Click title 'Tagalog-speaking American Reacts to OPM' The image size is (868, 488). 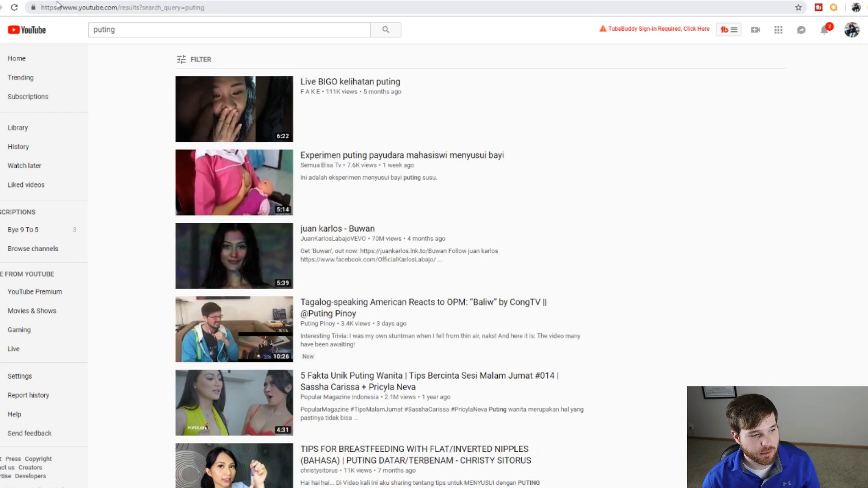coord(423,308)
